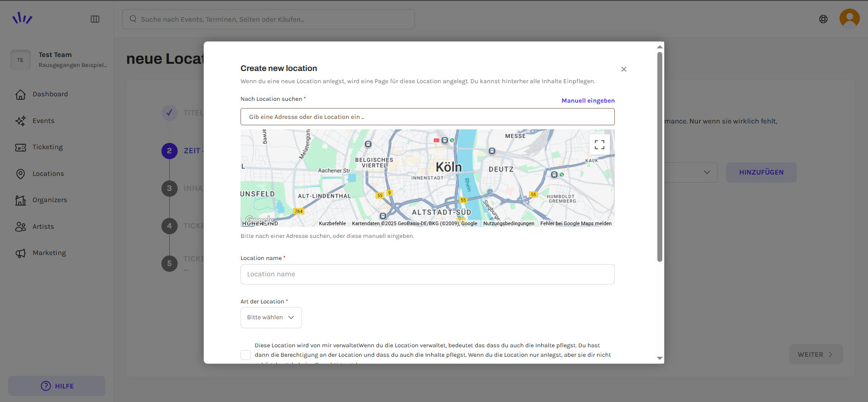Click the TE team avatar
868x402 pixels.
20,60
